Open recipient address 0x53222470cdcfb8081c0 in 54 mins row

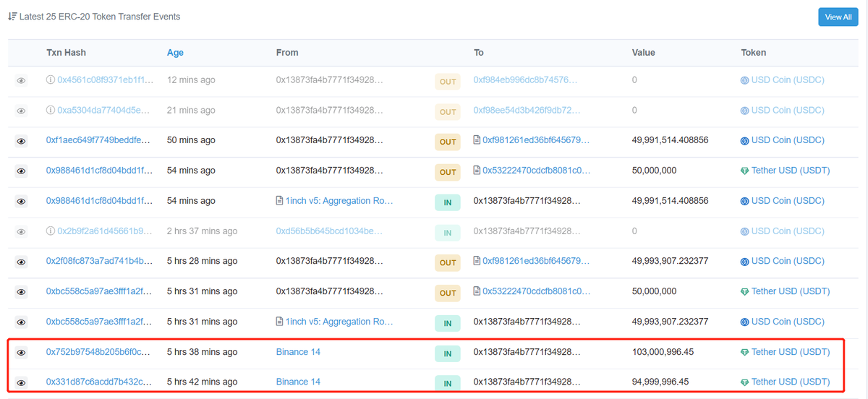tap(537, 171)
